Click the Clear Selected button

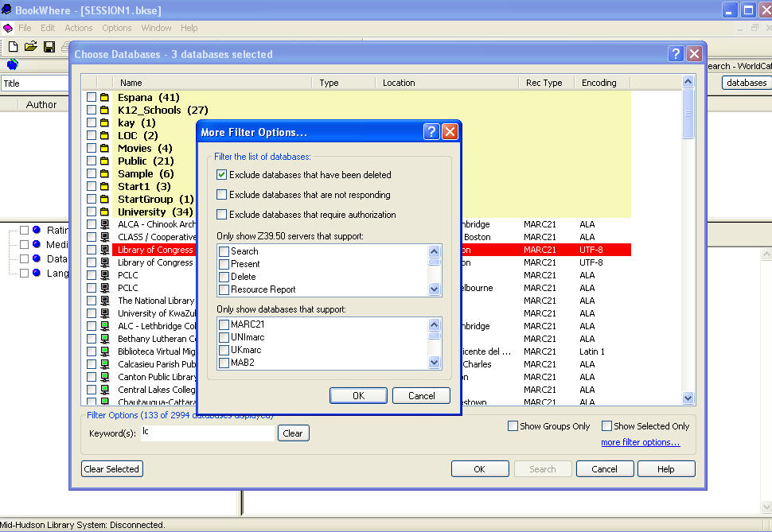click(x=111, y=469)
